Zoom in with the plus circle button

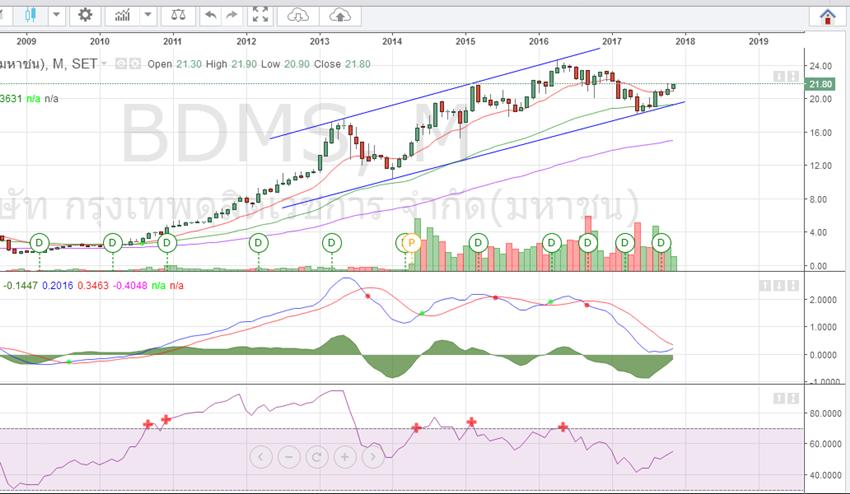(x=345, y=457)
